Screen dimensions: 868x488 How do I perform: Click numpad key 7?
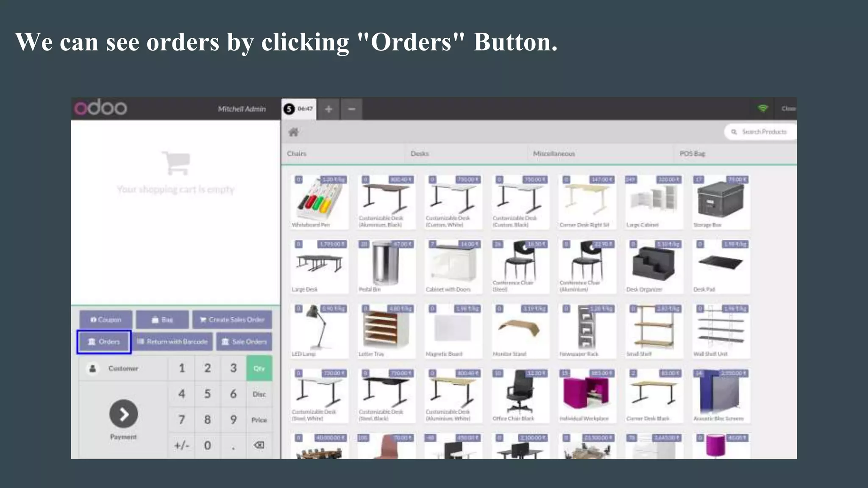pyautogui.click(x=182, y=420)
